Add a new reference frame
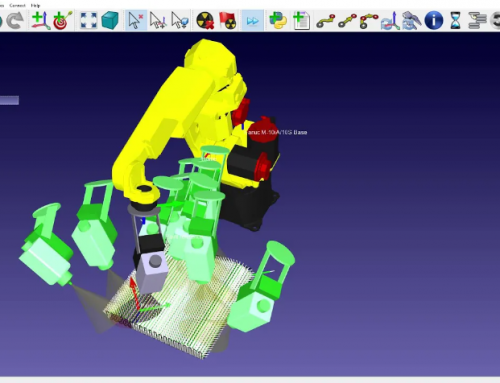500x383 pixels. click(x=40, y=21)
